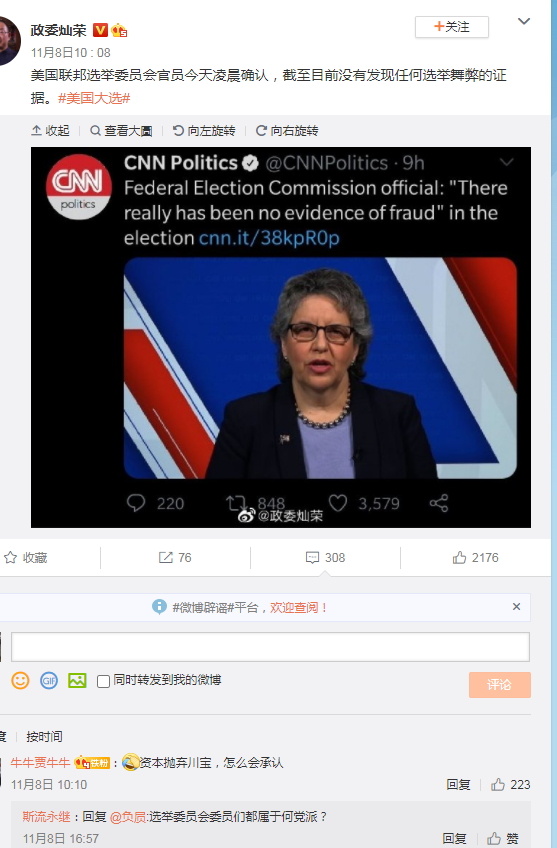This screenshot has height=848, width=557.
Task: Like 牛牛贾牛牛's comment with 223 likes
Action: click(510, 784)
